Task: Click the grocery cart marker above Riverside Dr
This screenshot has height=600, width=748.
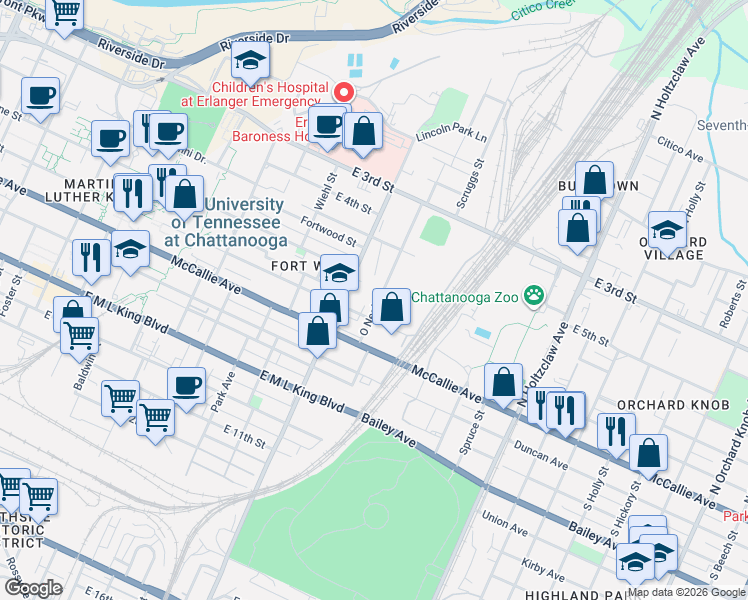Action: point(65,14)
